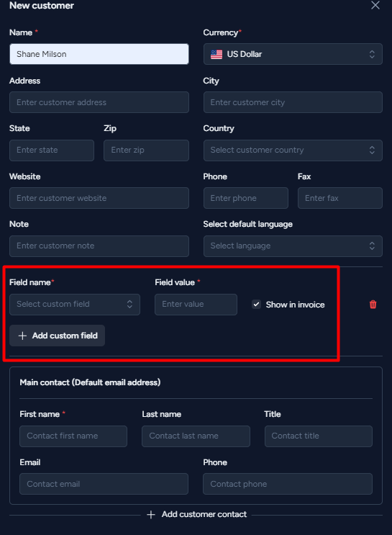This screenshot has width=392, height=535.
Task: Uncheck Show in invoice checkbox
Action: point(256,304)
